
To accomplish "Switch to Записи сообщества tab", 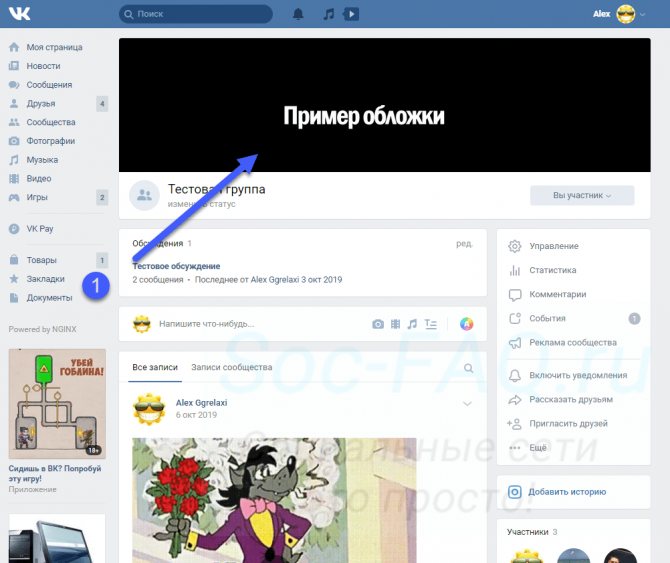I will click(231, 367).
